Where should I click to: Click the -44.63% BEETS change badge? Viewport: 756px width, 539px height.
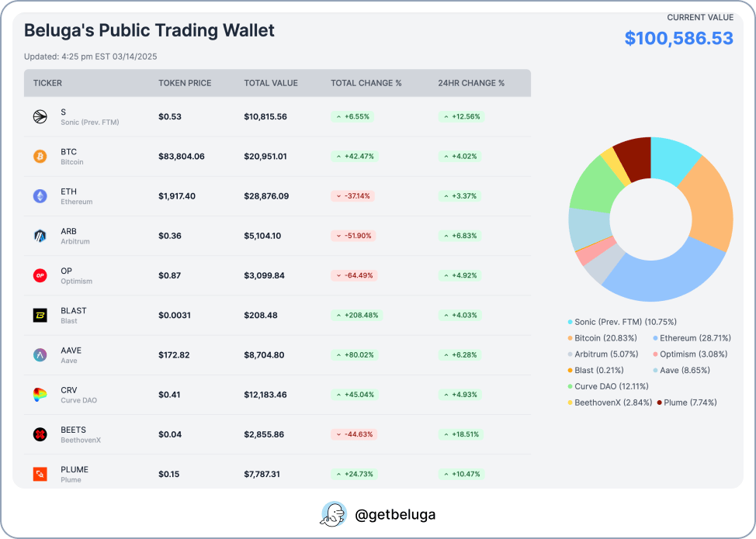(354, 434)
